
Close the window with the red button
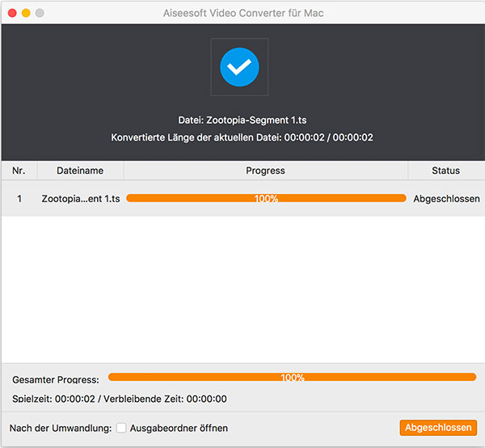coord(12,13)
